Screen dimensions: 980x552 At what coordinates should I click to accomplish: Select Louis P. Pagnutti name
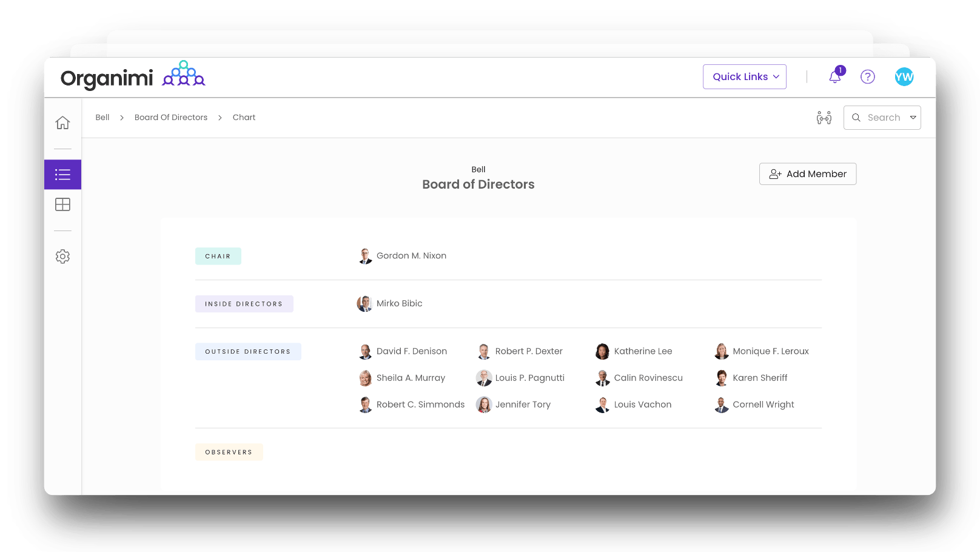click(530, 378)
